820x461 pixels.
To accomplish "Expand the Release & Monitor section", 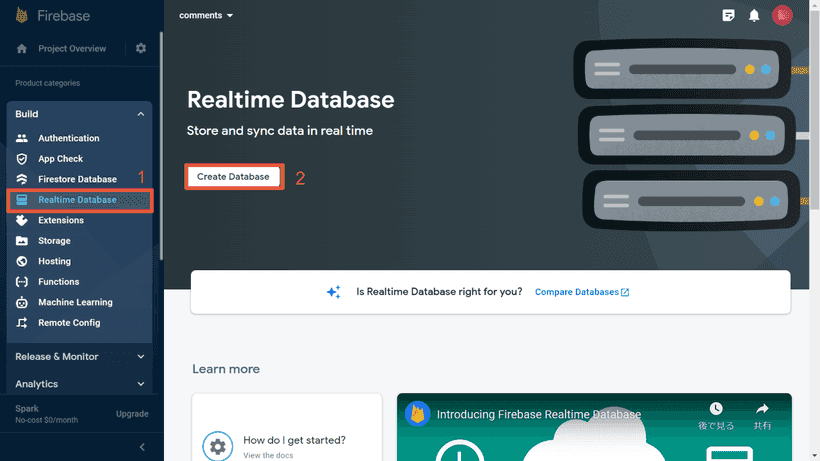I will click(x=141, y=356).
